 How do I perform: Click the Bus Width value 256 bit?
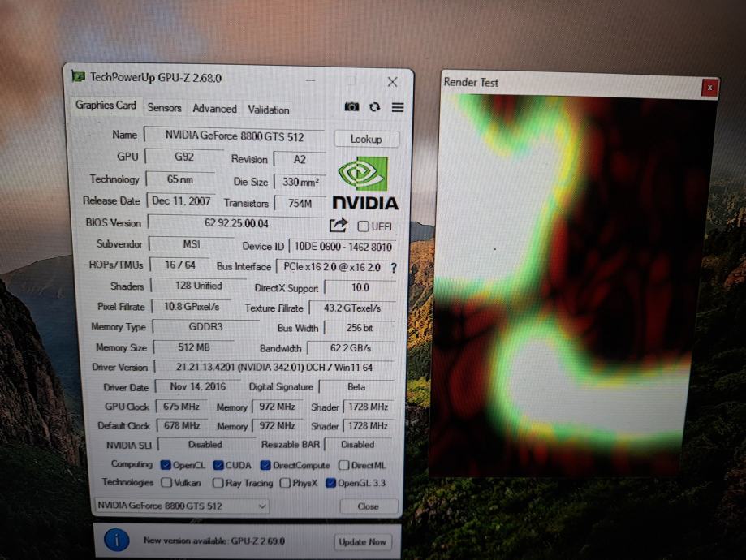(360, 328)
